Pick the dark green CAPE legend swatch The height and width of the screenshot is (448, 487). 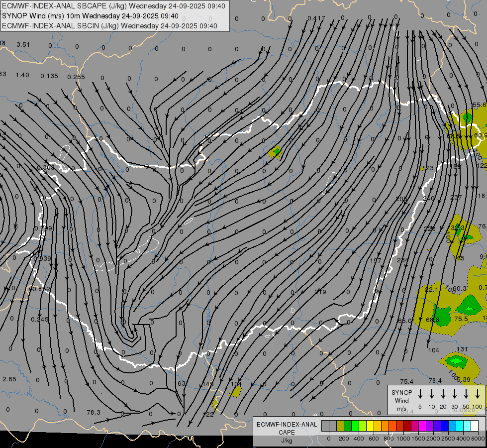tap(348, 426)
